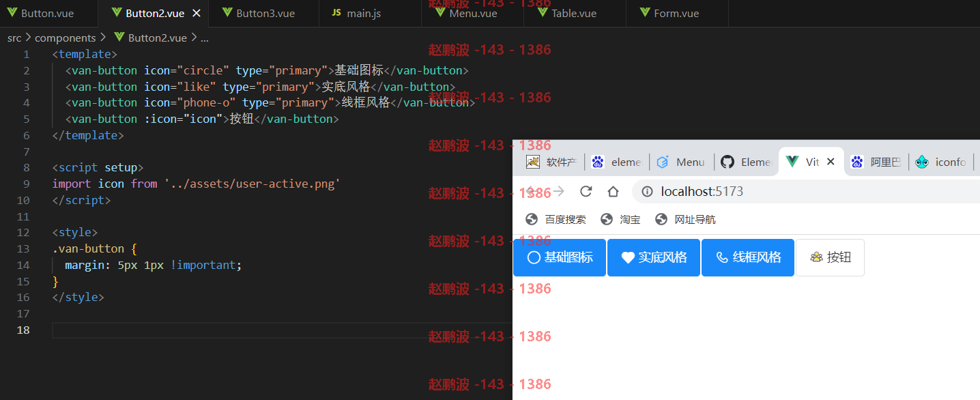
Task: Focus the localhost:5173 address bar
Action: tap(805, 192)
